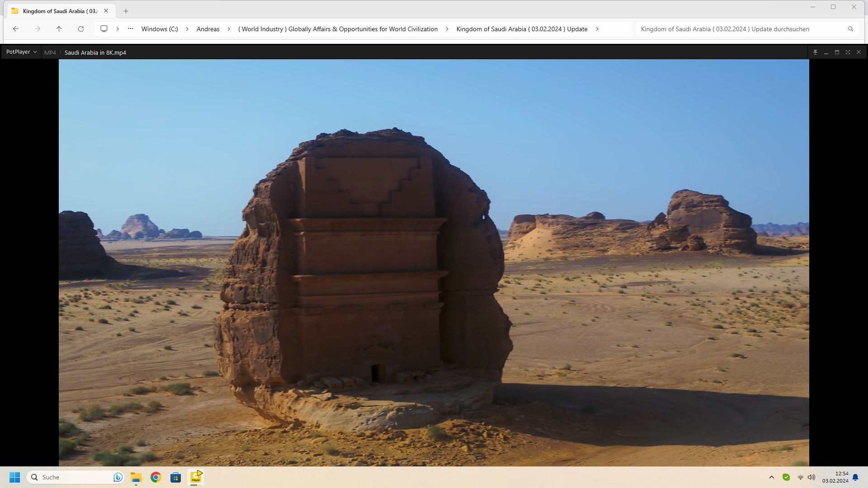This screenshot has width=868, height=488.
Task: Minimize the File Explorer window
Action: pyautogui.click(x=813, y=7)
